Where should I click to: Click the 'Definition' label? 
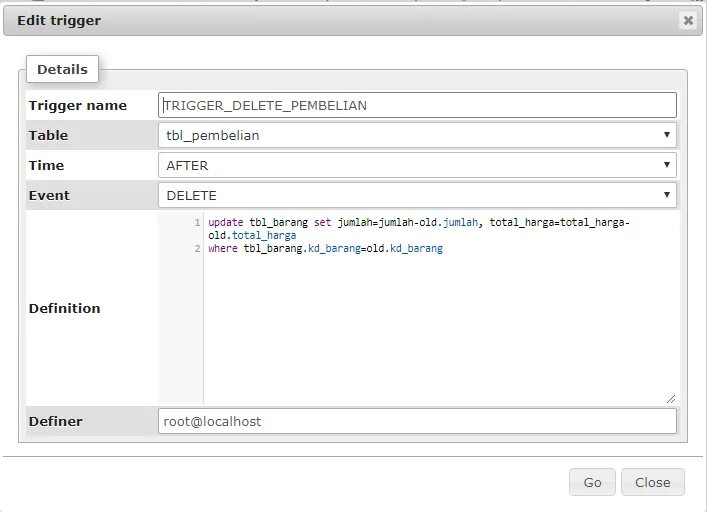pyautogui.click(x=64, y=308)
